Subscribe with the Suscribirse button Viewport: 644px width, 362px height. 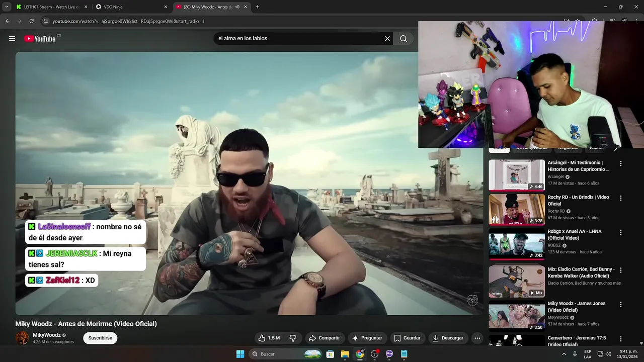point(100,338)
